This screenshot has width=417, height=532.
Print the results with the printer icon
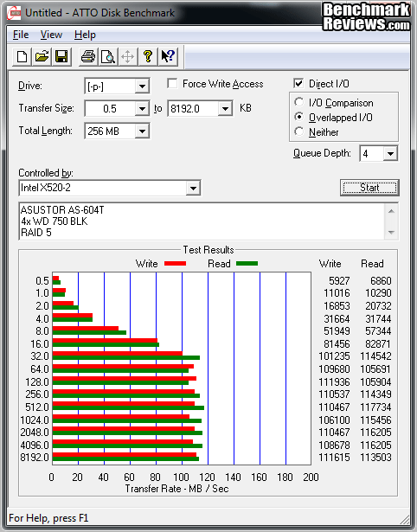point(88,57)
